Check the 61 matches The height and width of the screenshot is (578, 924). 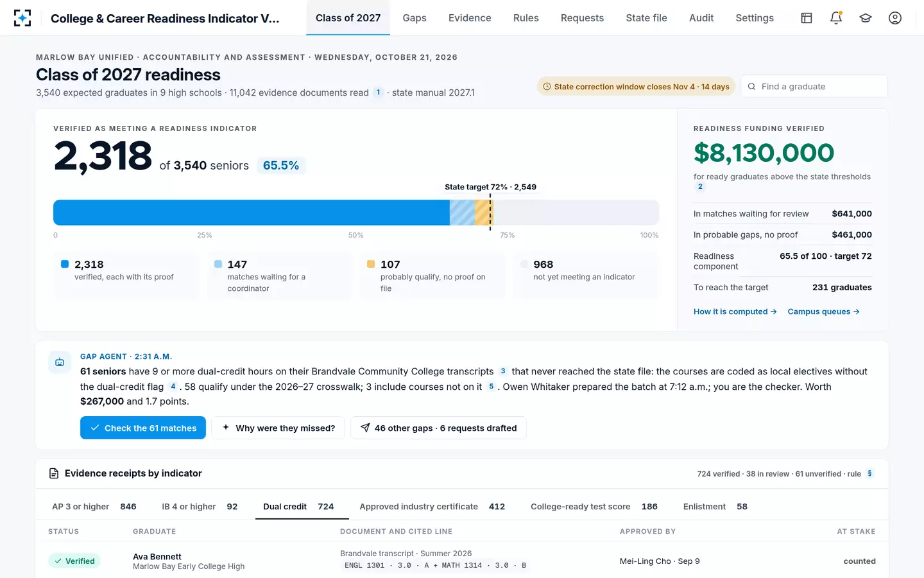(x=143, y=428)
